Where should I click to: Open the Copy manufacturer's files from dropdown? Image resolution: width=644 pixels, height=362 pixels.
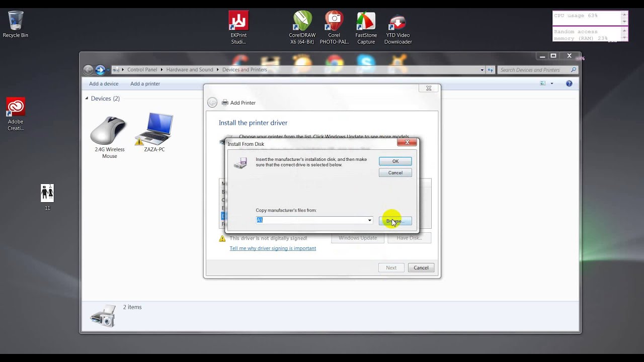click(369, 220)
